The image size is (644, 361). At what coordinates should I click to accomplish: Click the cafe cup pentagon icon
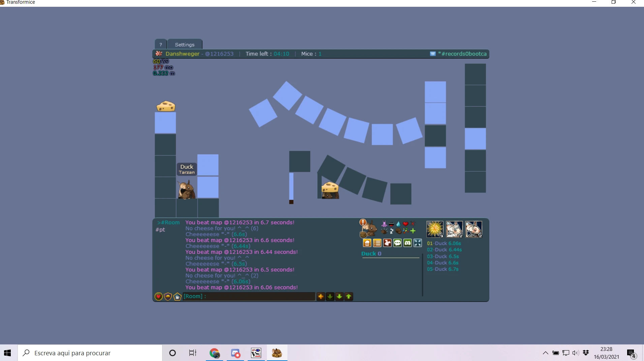click(177, 297)
